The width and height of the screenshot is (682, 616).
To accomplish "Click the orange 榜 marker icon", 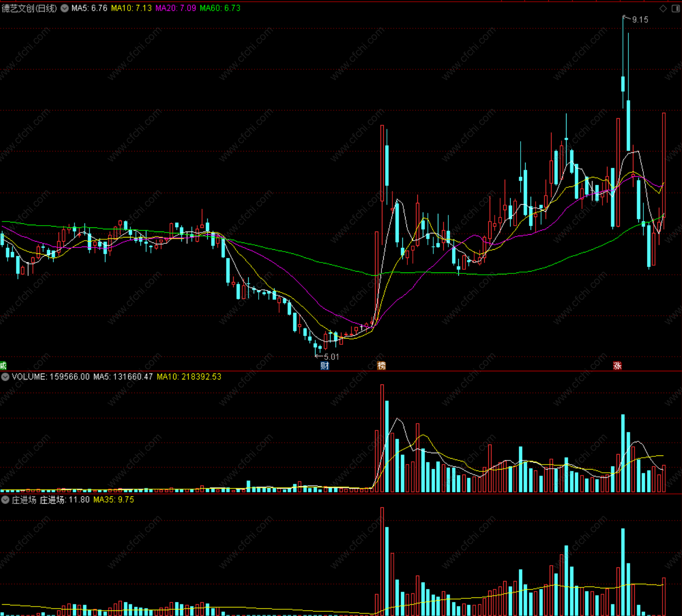I will (x=381, y=366).
